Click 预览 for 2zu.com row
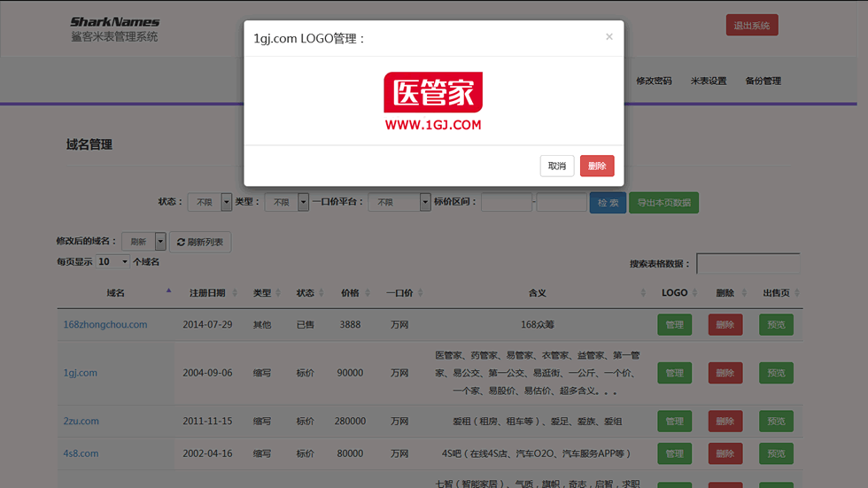Image resolution: width=868 pixels, height=488 pixels. pyautogui.click(x=776, y=421)
